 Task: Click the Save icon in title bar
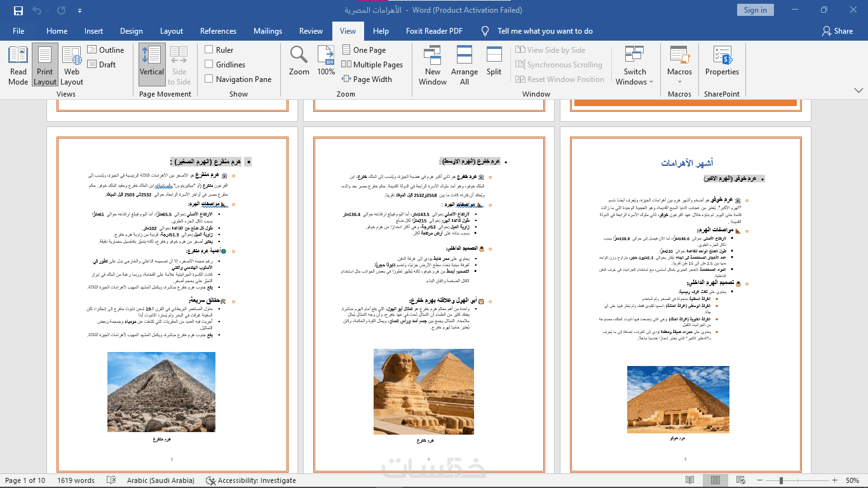coord(18,10)
